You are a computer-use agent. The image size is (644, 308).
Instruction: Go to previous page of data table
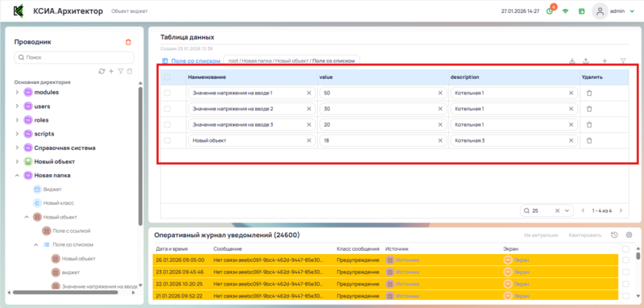[583, 210]
